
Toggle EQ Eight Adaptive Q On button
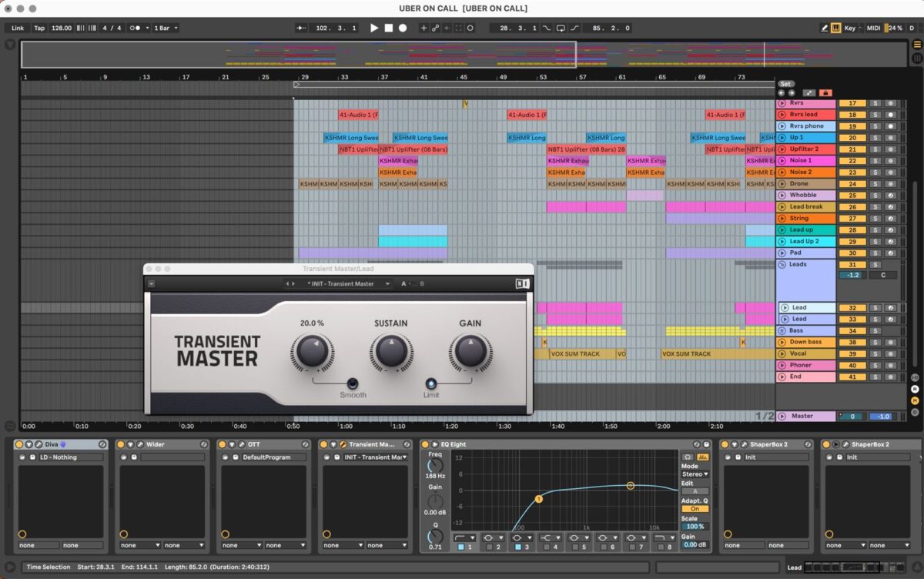point(695,509)
